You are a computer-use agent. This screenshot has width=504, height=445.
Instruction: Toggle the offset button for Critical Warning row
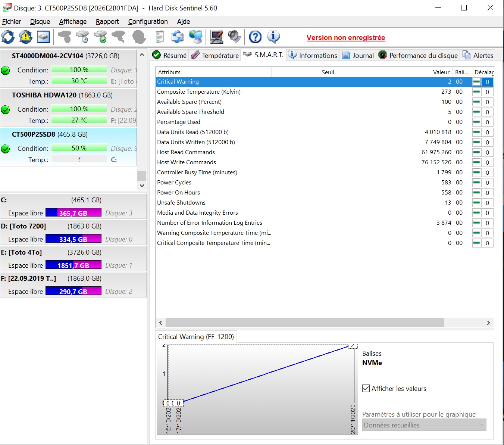pos(476,82)
